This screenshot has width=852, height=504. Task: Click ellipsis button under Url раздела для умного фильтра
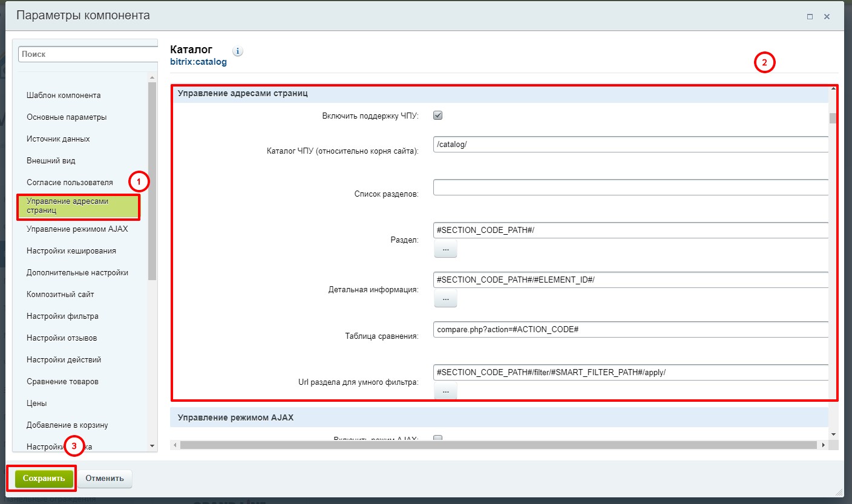point(445,391)
